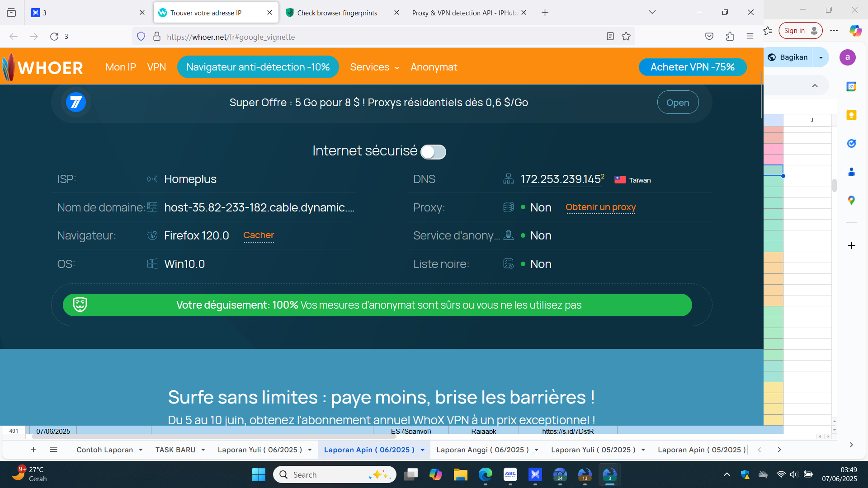
Task: Open the Copilot icon in the Edge toolbar
Action: click(855, 31)
